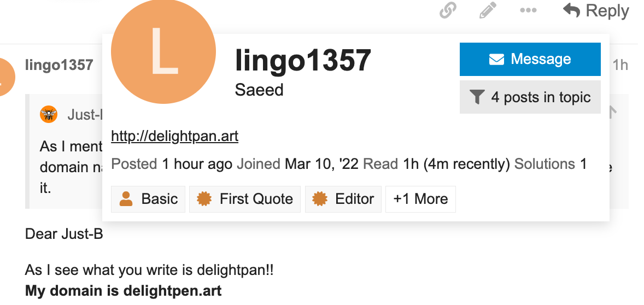Open lingo1357 username in user card
The width and height of the screenshot is (644, 305).
[x=303, y=61]
